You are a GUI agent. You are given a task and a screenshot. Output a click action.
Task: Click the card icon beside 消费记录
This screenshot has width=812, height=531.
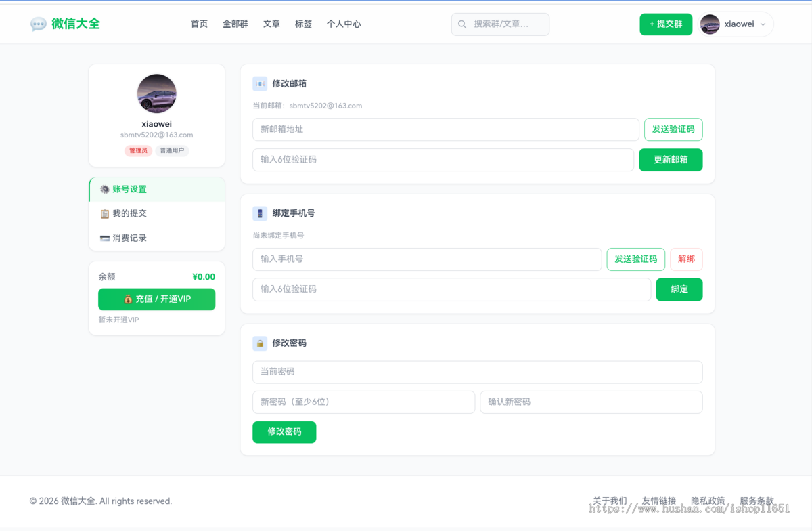click(x=105, y=238)
